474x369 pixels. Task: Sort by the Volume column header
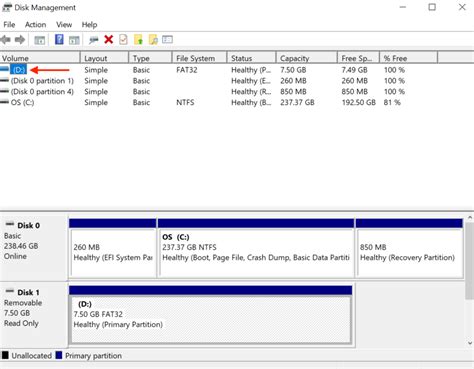coord(40,58)
